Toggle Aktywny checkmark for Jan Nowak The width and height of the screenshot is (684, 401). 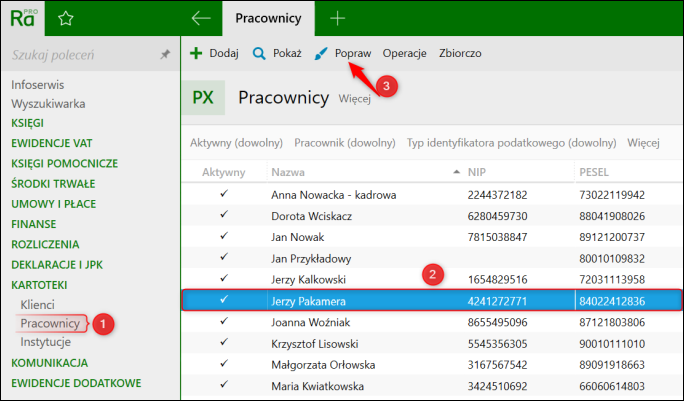coord(224,235)
